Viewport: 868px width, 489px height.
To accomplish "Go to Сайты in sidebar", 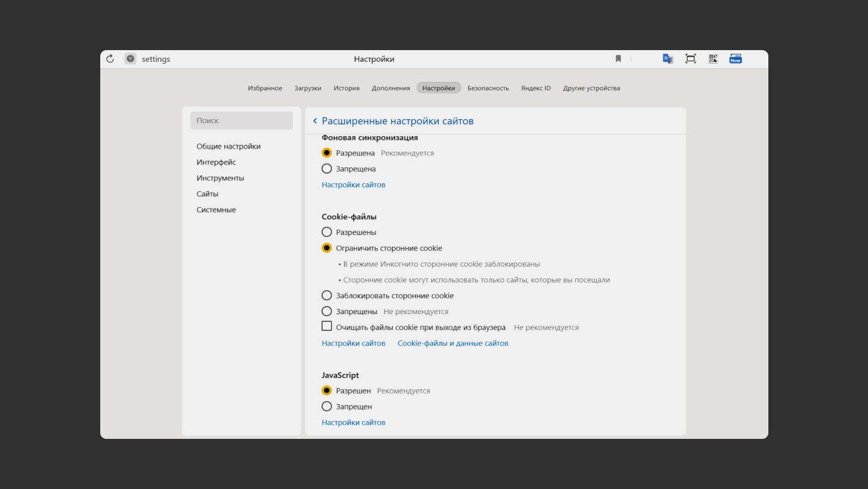I will (207, 194).
